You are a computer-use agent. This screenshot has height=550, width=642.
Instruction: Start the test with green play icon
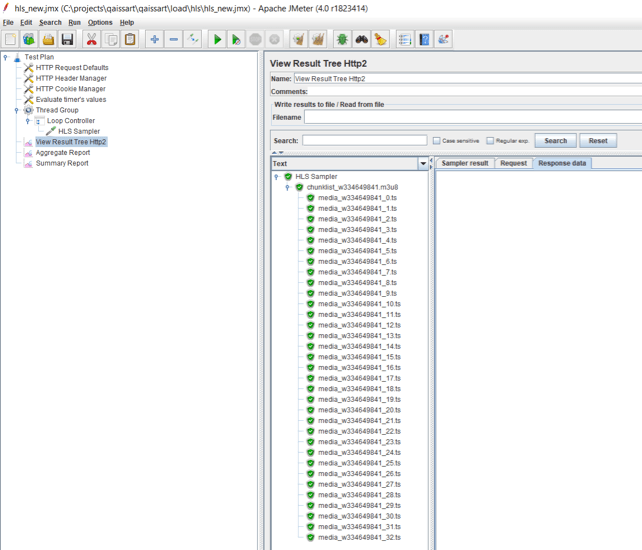pyautogui.click(x=217, y=40)
